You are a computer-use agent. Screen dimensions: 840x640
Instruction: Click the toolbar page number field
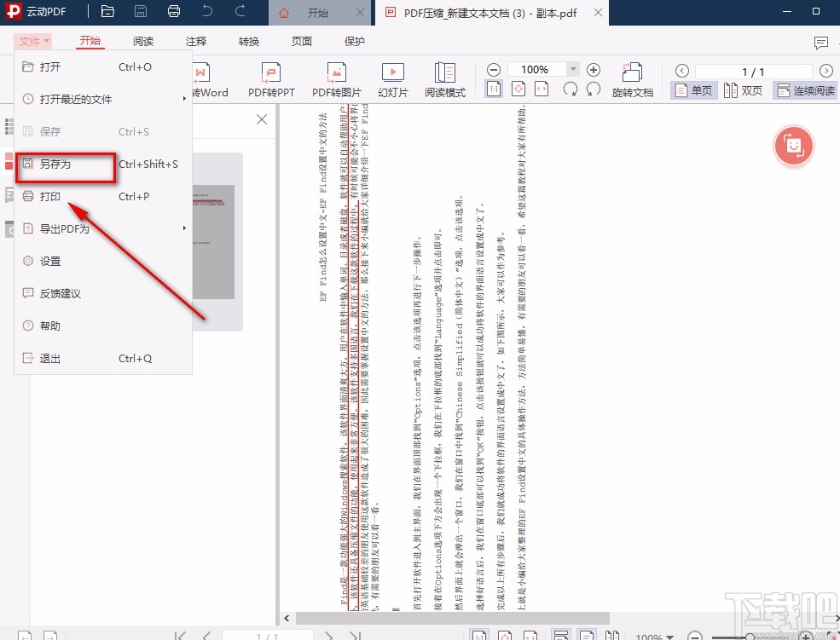[x=753, y=72]
